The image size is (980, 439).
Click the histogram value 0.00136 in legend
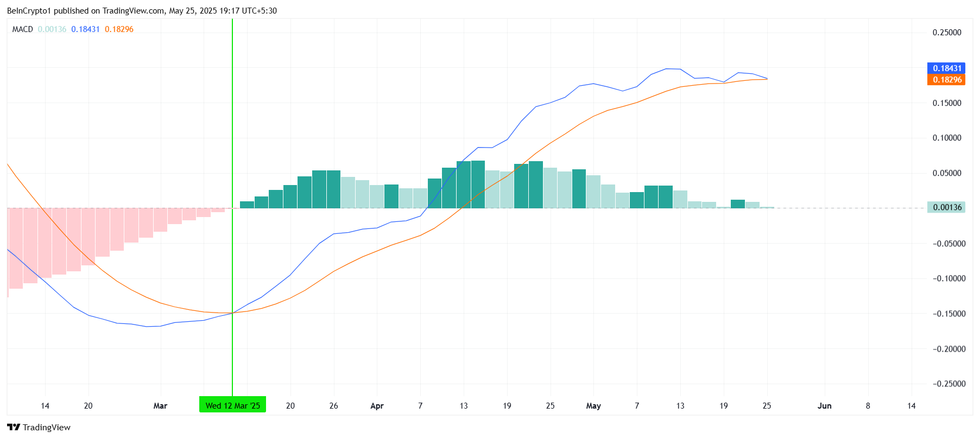(52, 29)
